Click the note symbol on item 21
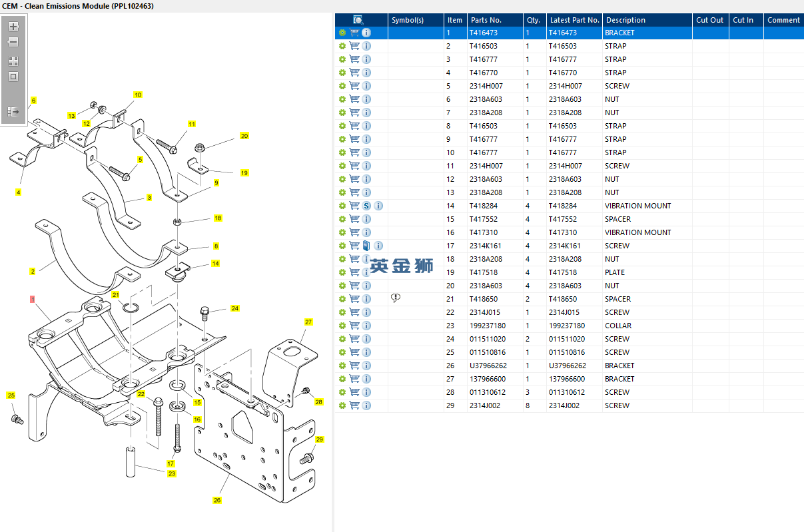Image resolution: width=804 pixels, height=532 pixels. 395,298
